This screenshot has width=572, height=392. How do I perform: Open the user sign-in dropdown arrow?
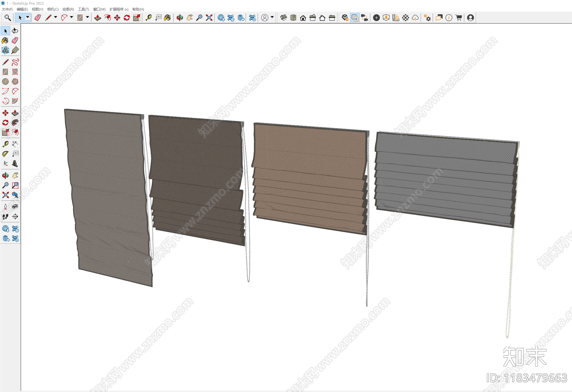[x=272, y=17]
